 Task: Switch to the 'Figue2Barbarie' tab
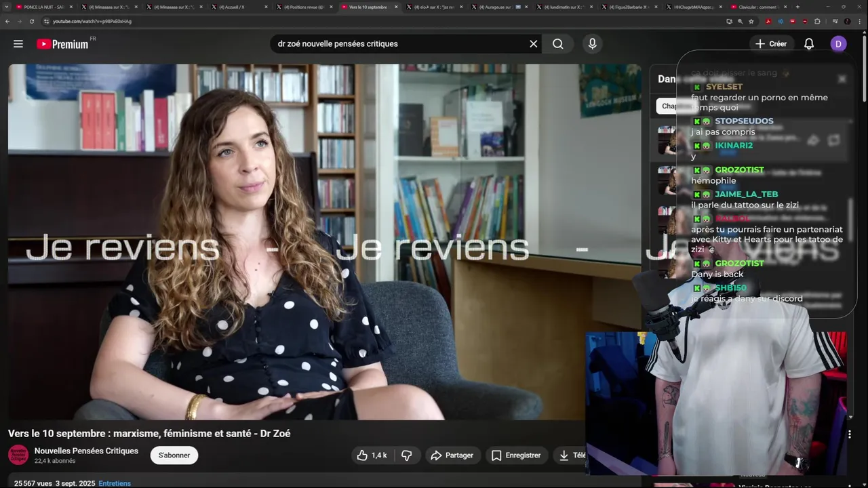coord(629,7)
